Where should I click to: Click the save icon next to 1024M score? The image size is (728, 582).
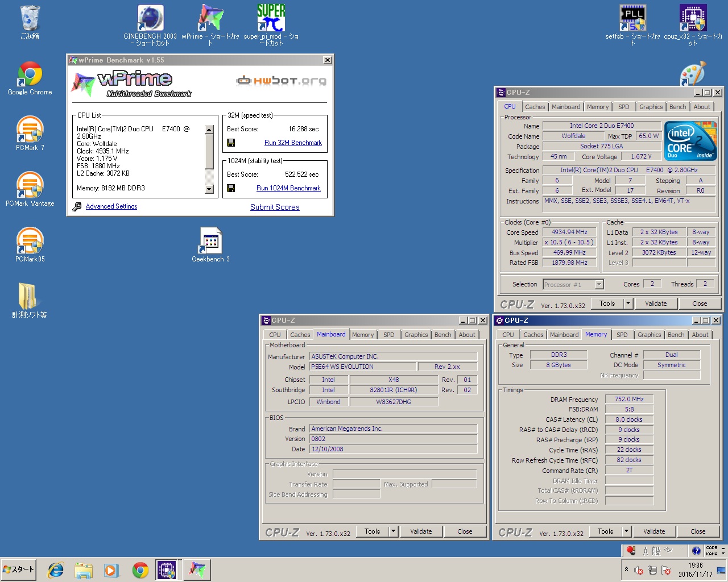pyautogui.click(x=231, y=188)
